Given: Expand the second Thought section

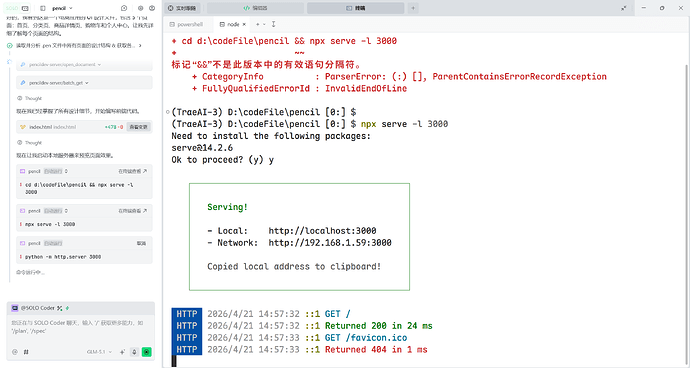Looking at the screenshot, I should coord(29,143).
